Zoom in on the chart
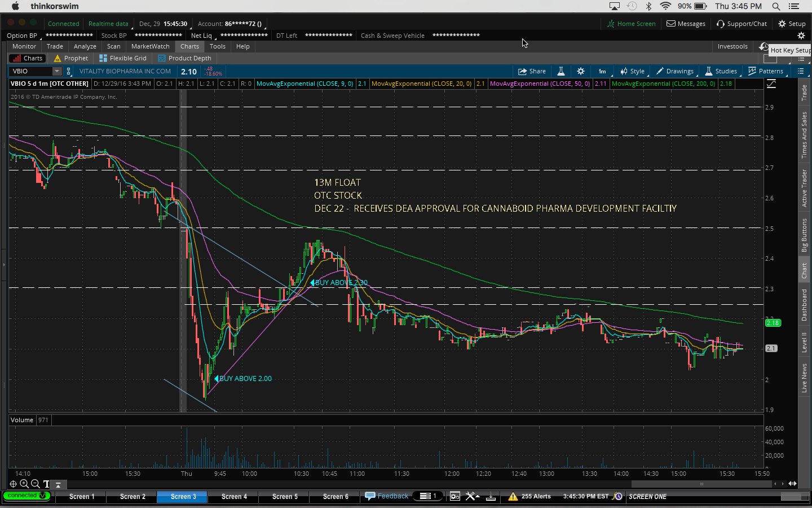Screen dimensions: 812x508 [x=24, y=484]
